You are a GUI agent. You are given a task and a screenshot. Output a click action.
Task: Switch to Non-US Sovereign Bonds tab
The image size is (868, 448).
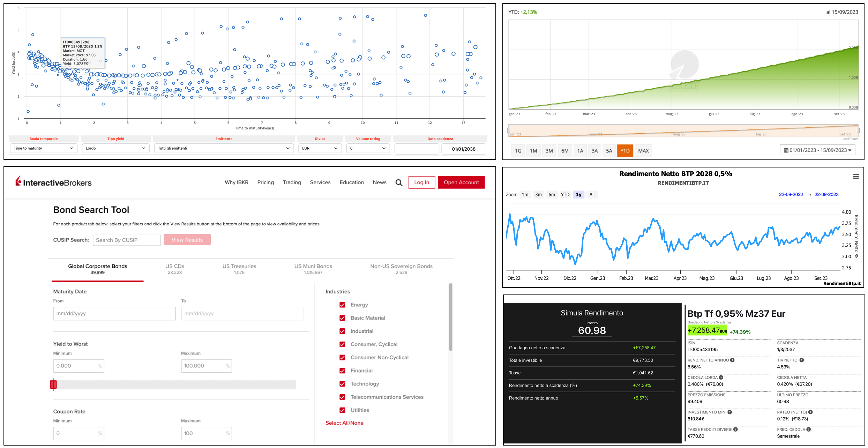coord(401,269)
